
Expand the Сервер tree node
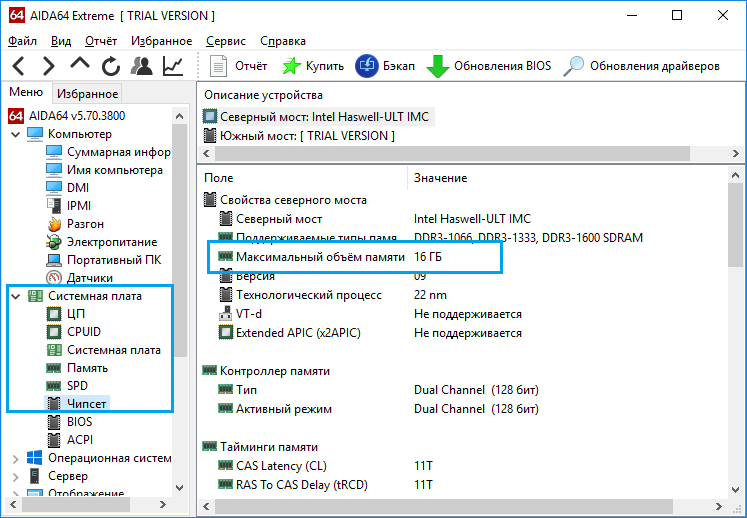click(16, 477)
